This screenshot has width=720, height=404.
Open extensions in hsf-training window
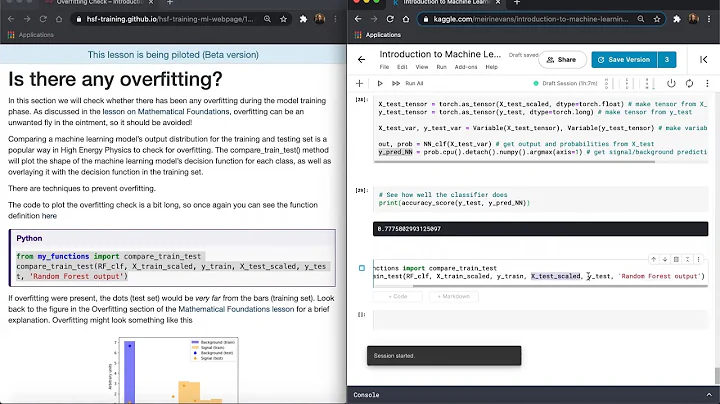[x=303, y=19]
